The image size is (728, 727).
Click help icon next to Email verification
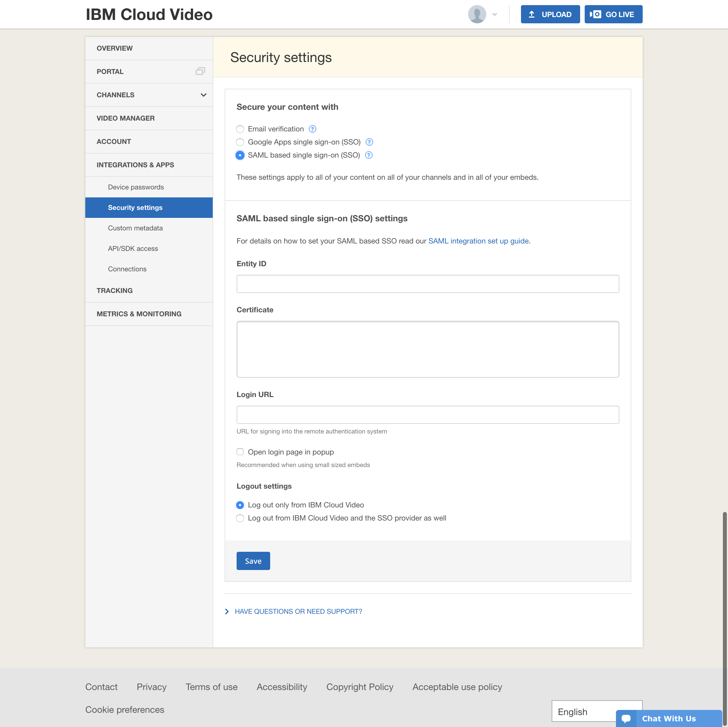[x=312, y=129]
